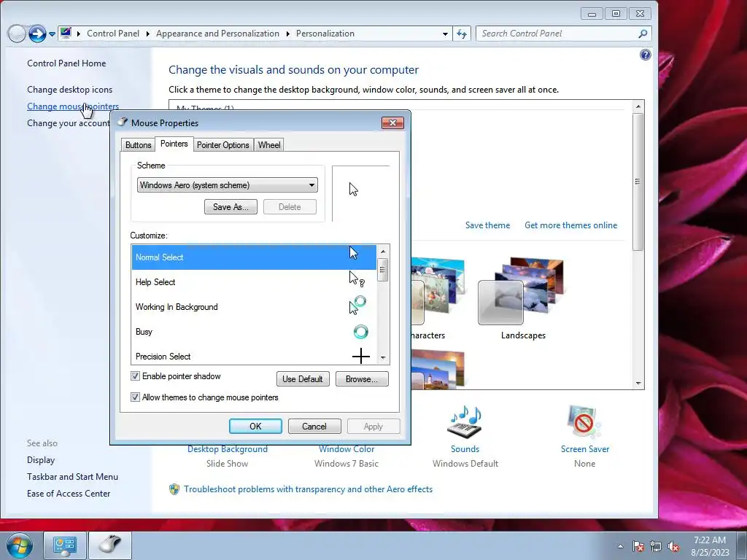747x560 pixels.
Task: Click scroll down arrow in Customize list
Action: click(x=382, y=358)
